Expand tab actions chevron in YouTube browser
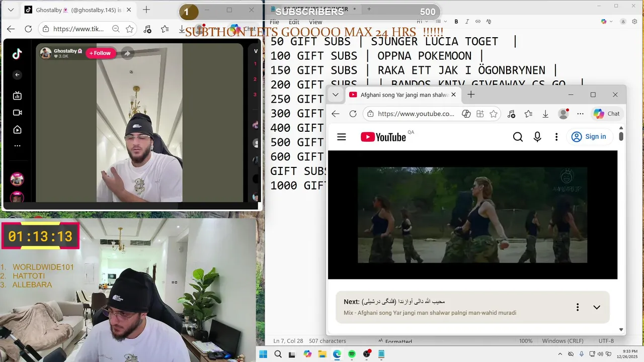The width and height of the screenshot is (644, 362). click(x=335, y=95)
